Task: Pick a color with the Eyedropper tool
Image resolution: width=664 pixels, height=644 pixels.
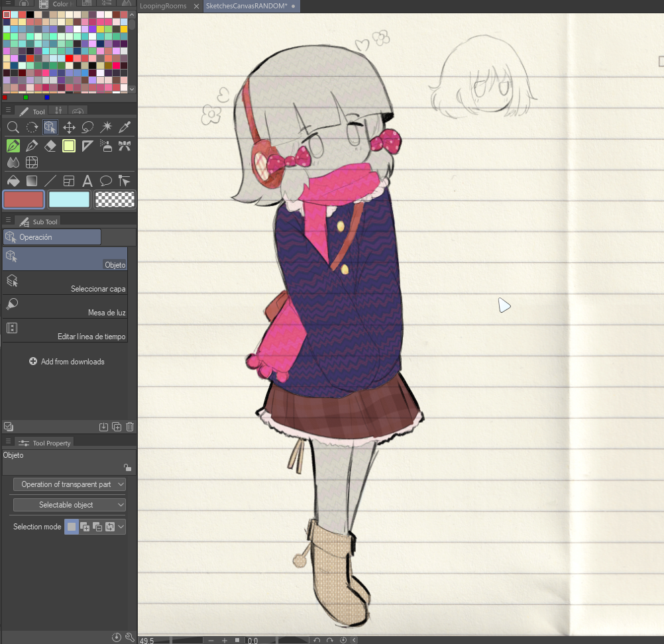Action: click(125, 127)
